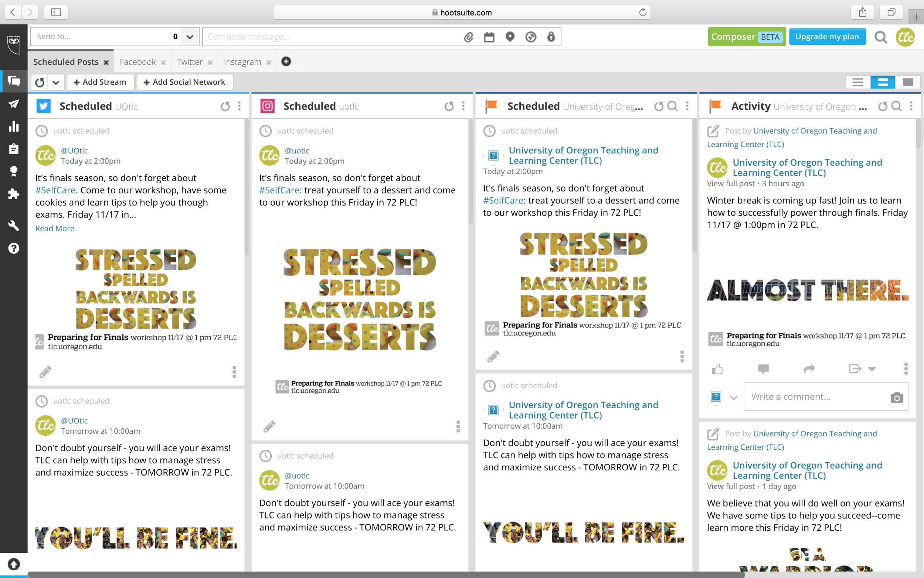Click the paperclip attach media icon
Viewport: 924px width, 578px height.
[469, 37]
